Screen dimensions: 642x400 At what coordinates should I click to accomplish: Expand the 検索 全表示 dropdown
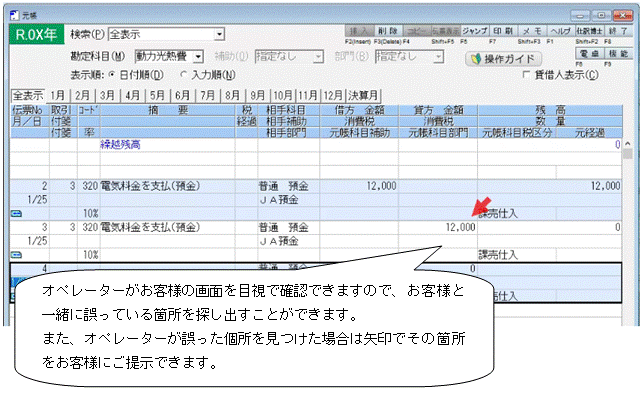[219, 34]
